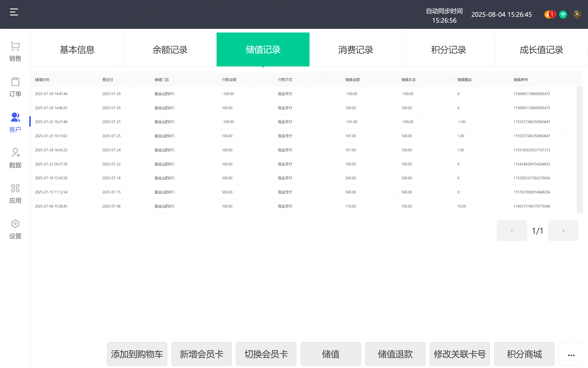
Task: Click the -101.00 stored amount cell
Action: [x=351, y=122]
